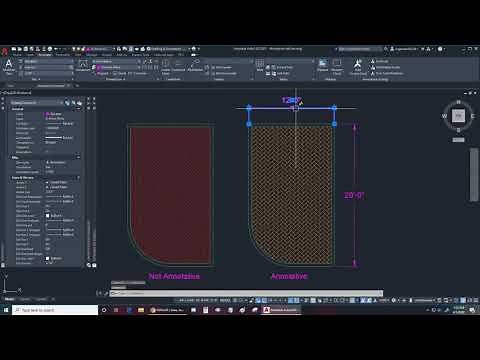Open the AutoCAD application menu logo
The image size is (480, 360).
point(4,52)
